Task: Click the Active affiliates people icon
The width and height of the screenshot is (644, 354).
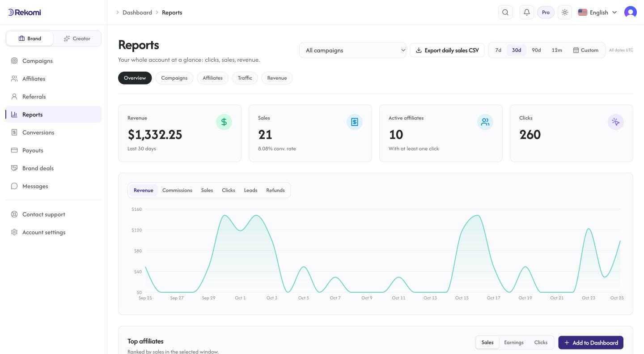Action: pos(485,122)
